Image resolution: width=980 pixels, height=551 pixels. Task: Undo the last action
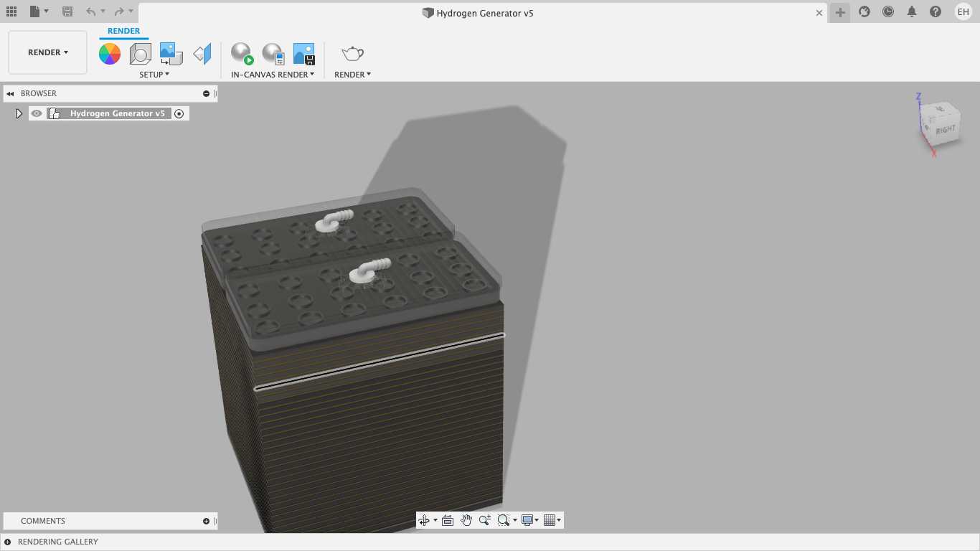click(x=90, y=11)
